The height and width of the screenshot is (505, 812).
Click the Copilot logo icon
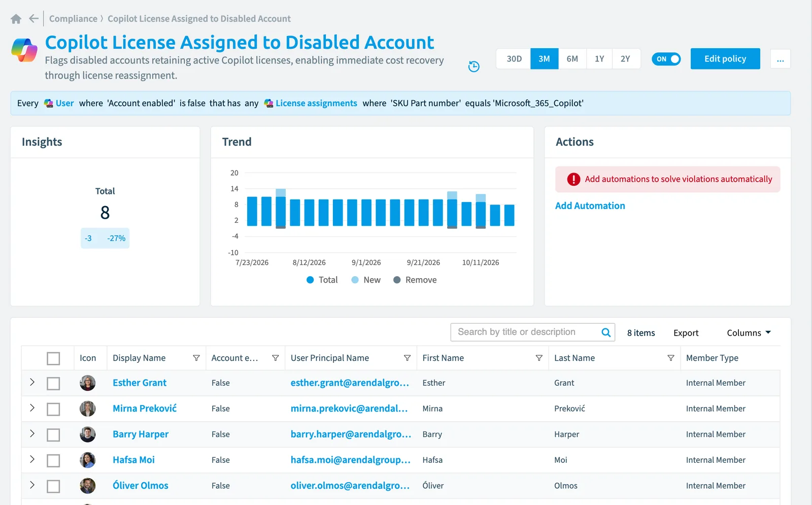(x=24, y=50)
